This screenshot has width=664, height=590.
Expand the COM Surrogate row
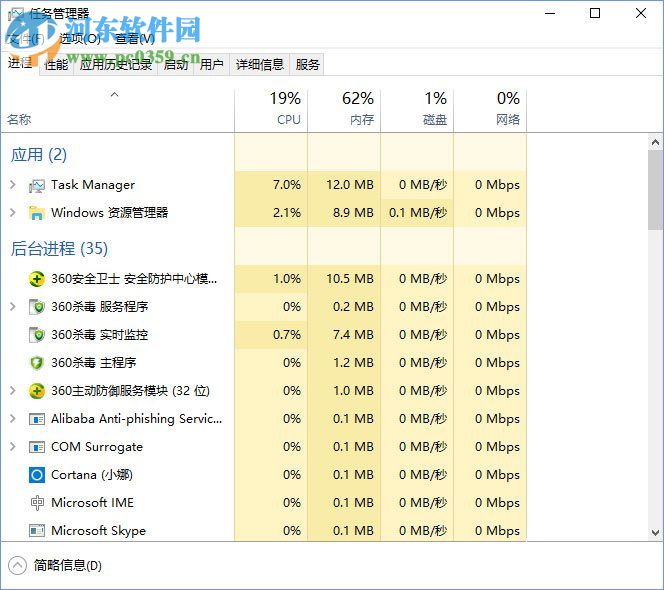(x=13, y=447)
